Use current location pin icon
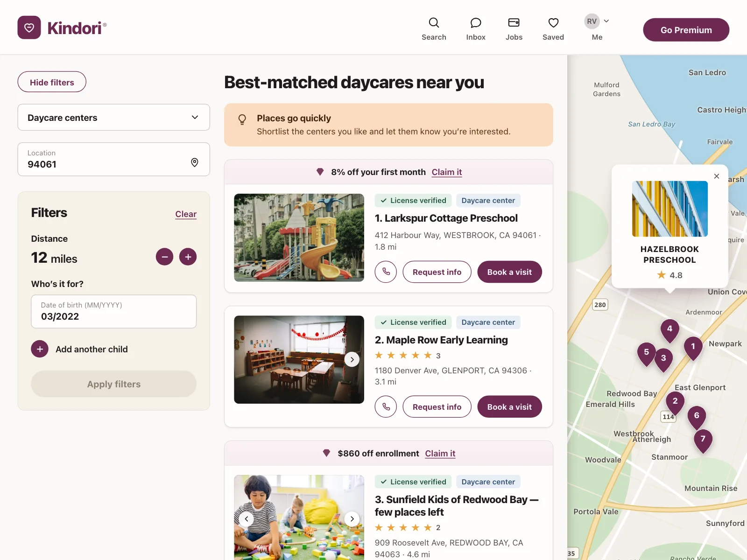747x560 pixels. point(195,162)
